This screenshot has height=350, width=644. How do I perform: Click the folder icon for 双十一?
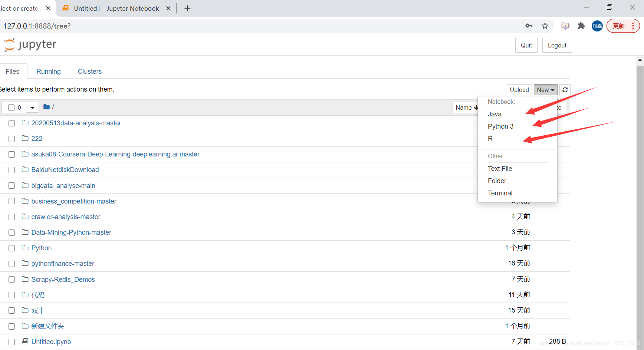[x=25, y=310]
